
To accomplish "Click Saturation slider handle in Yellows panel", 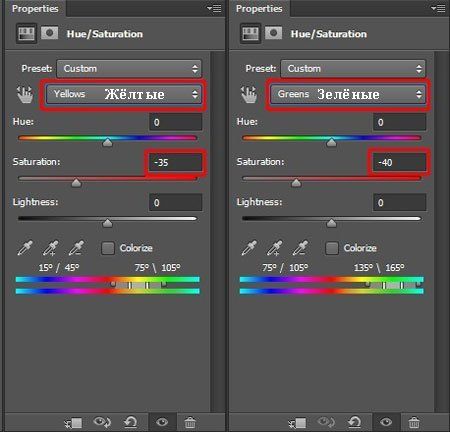I will point(76,183).
